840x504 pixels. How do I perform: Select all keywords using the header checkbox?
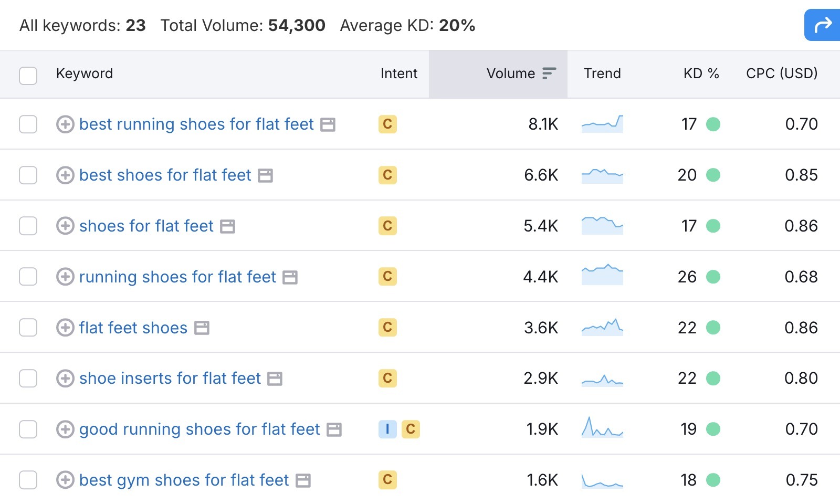click(28, 76)
